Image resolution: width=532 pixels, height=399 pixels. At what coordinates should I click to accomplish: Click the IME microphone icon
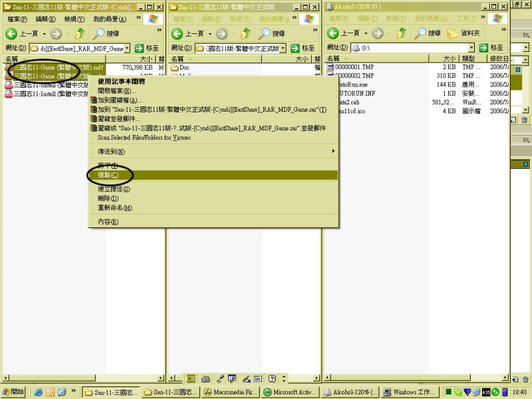point(220,378)
